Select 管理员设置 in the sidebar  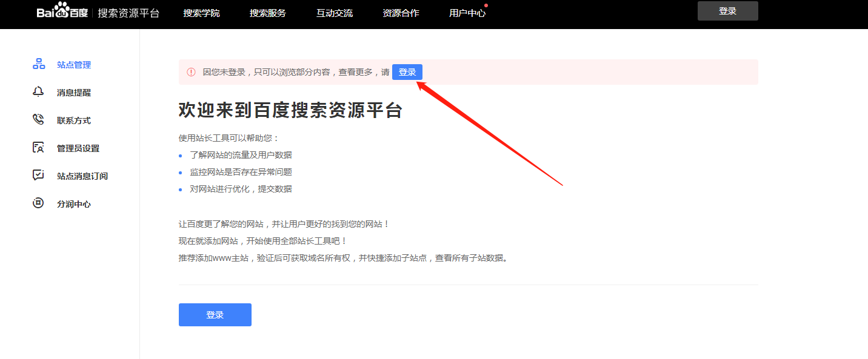pos(78,148)
